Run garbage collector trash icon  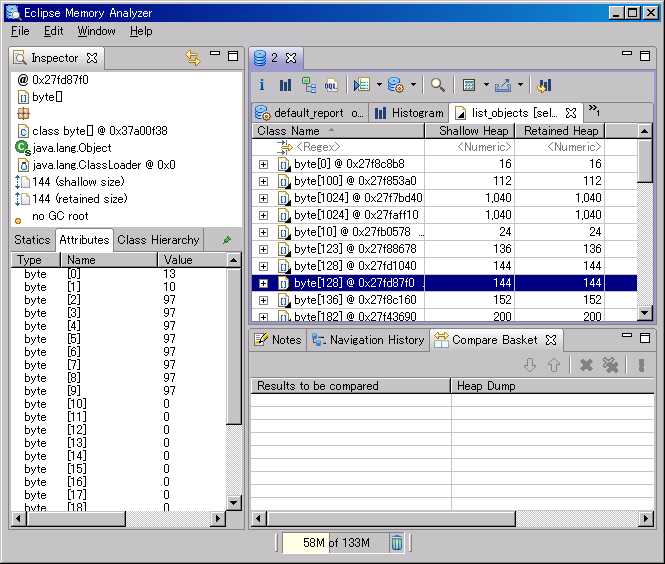397,543
